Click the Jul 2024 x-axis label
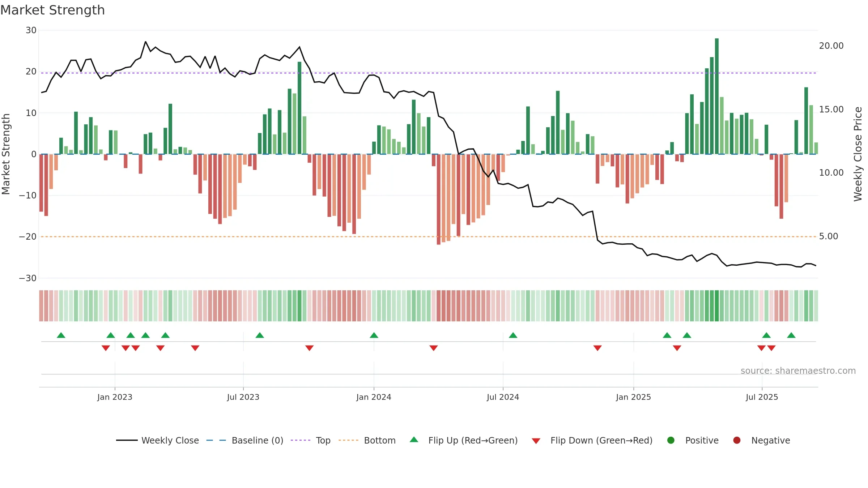 click(x=503, y=397)
